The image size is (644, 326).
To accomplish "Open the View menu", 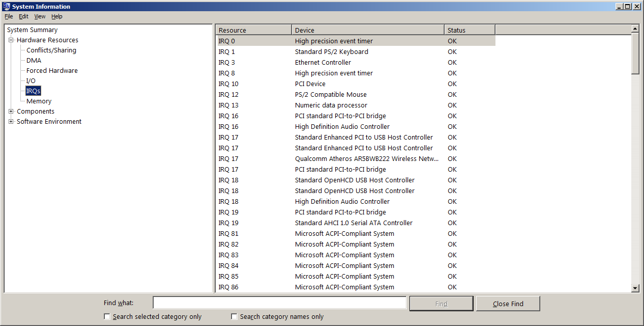I will 40,16.
